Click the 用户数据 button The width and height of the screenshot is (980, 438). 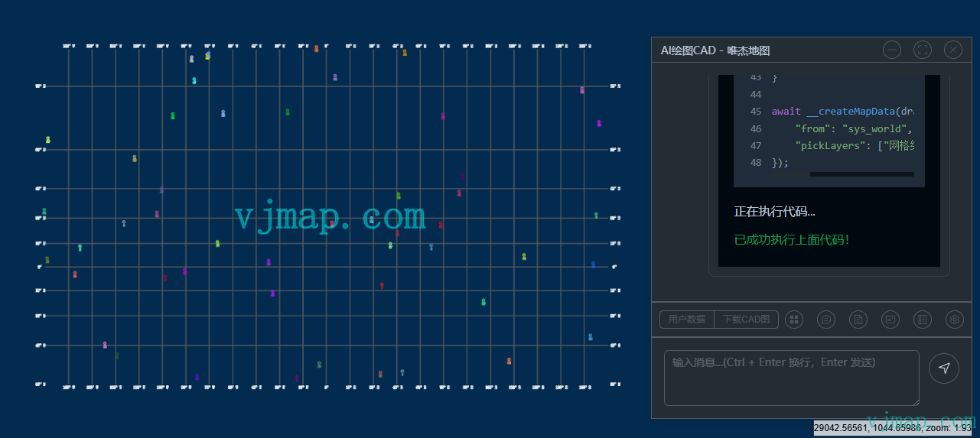click(x=687, y=320)
